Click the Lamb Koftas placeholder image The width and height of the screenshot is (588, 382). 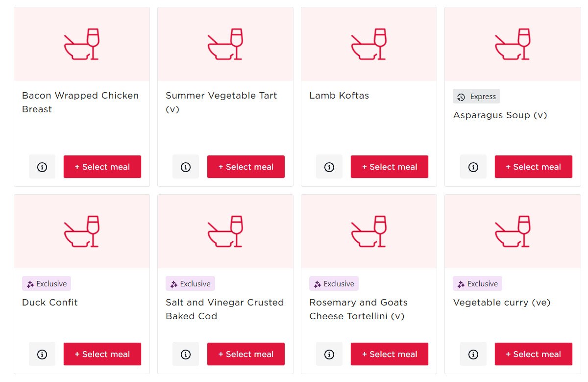click(369, 44)
